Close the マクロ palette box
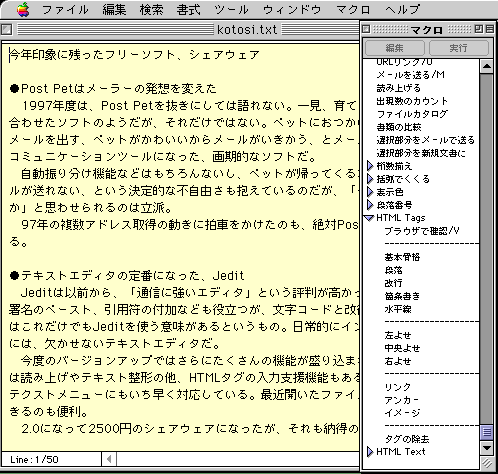The width and height of the screenshot is (498, 474). [x=366, y=29]
